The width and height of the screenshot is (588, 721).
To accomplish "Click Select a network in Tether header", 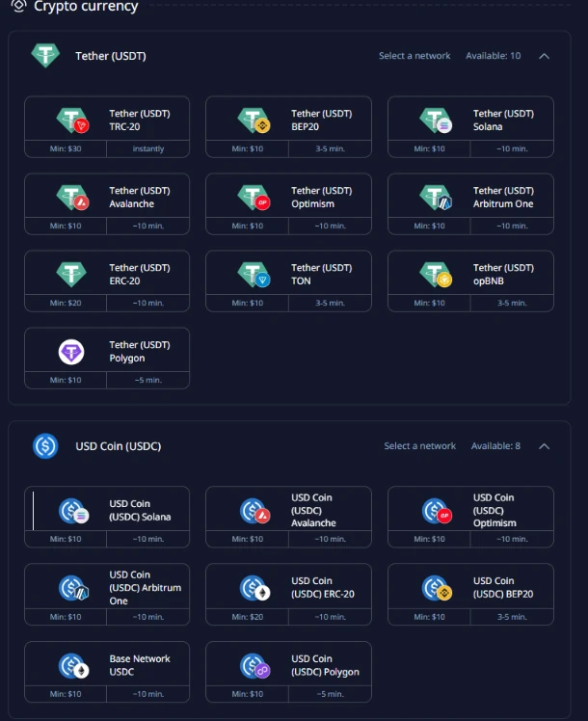I will tap(414, 56).
